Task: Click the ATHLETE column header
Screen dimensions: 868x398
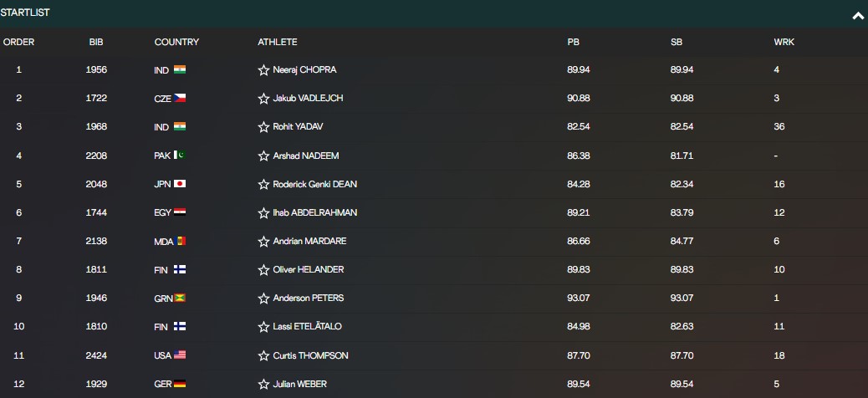Action: pyautogui.click(x=278, y=42)
